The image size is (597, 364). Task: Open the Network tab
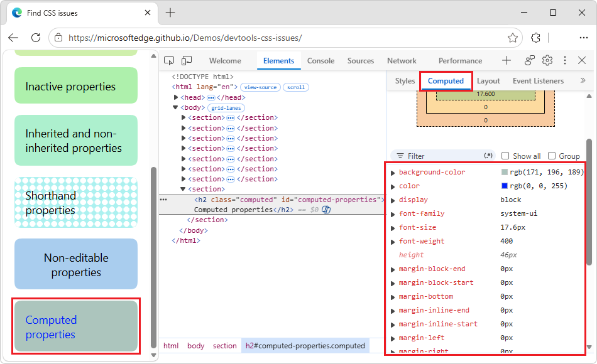(402, 60)
